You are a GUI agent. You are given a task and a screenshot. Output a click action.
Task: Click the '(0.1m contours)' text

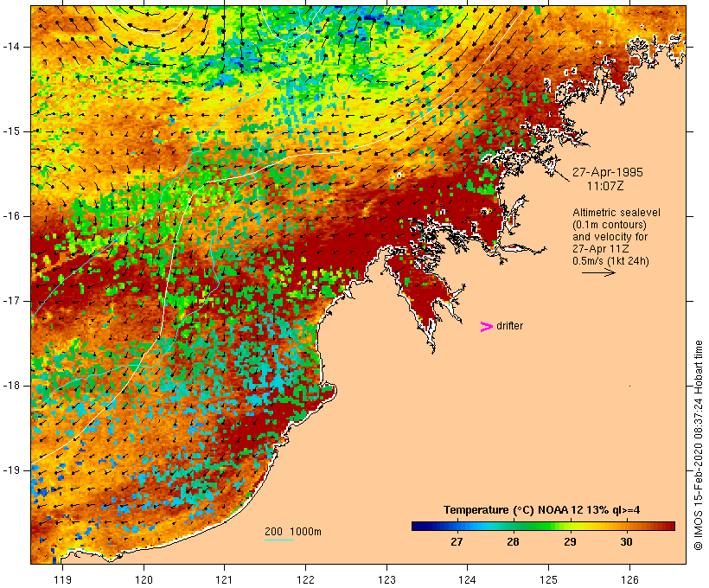610,224
